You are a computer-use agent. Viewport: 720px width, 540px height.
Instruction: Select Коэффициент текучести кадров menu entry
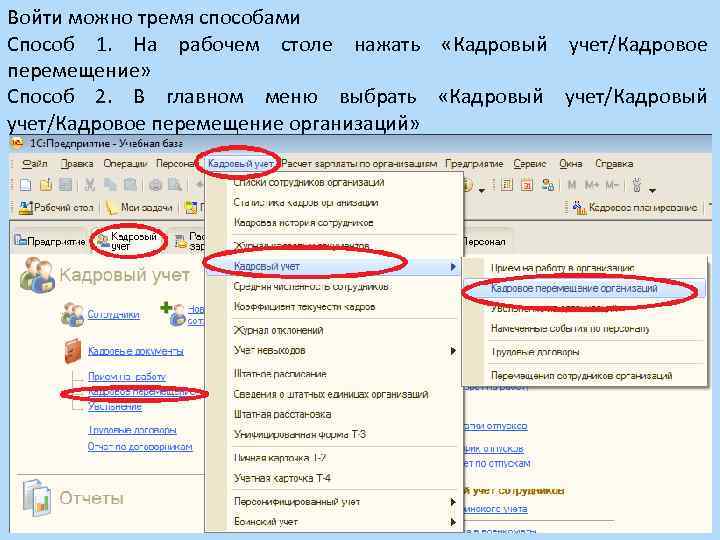coord(304,307)
